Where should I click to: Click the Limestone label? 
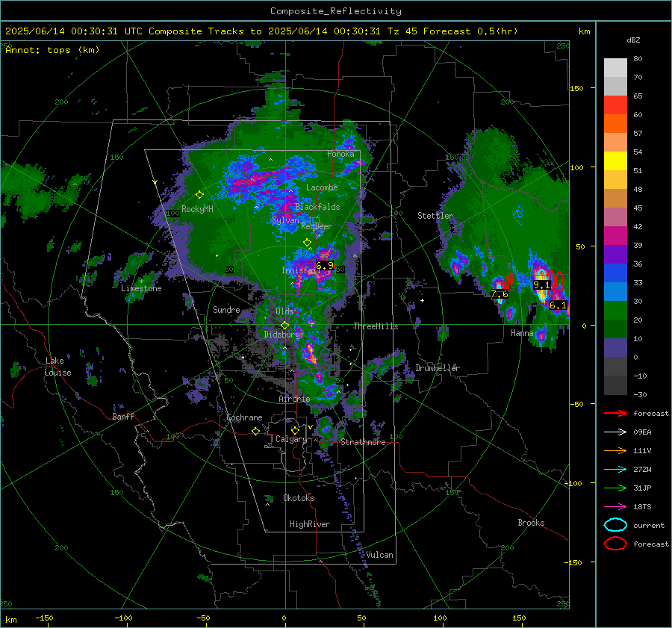(x=141, y=288)
